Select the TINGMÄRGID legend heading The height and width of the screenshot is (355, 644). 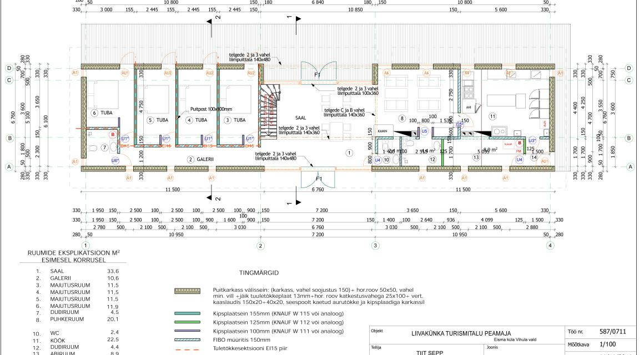pyautogui.click(x=259, y=272)
